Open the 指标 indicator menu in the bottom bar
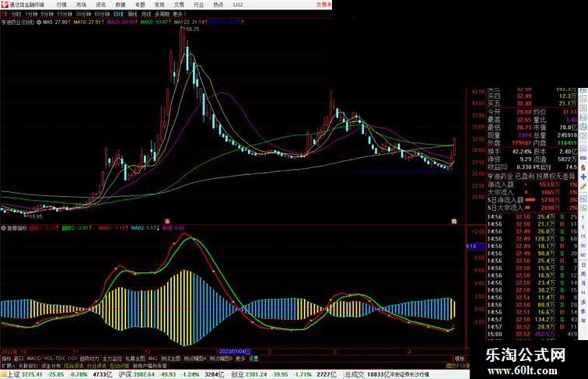The width and height of the screenshot is (588, 379). [6, 358]
